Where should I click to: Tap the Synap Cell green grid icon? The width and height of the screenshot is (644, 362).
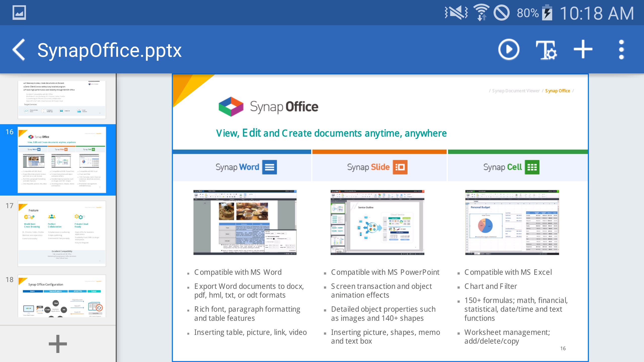tap(532, 167)
